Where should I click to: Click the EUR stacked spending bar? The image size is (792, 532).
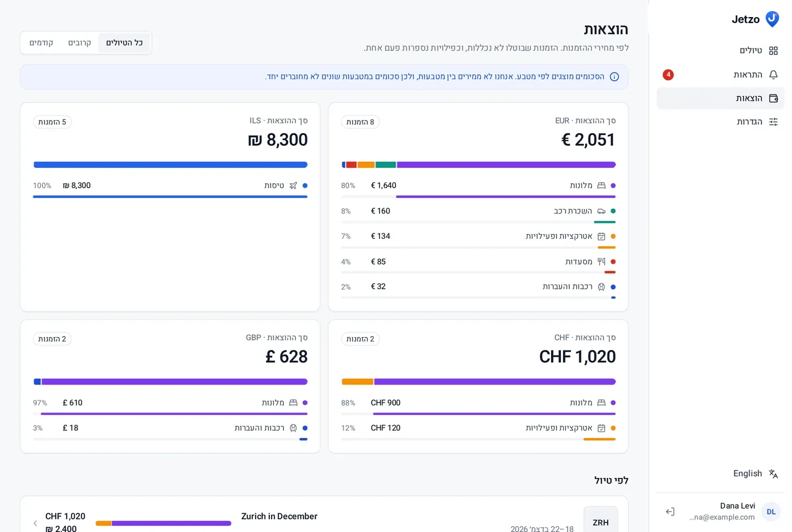coord(479,164)
